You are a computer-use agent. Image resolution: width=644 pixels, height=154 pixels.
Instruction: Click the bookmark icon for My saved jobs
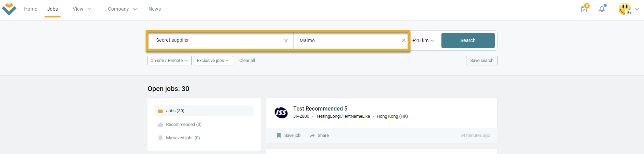160,138
